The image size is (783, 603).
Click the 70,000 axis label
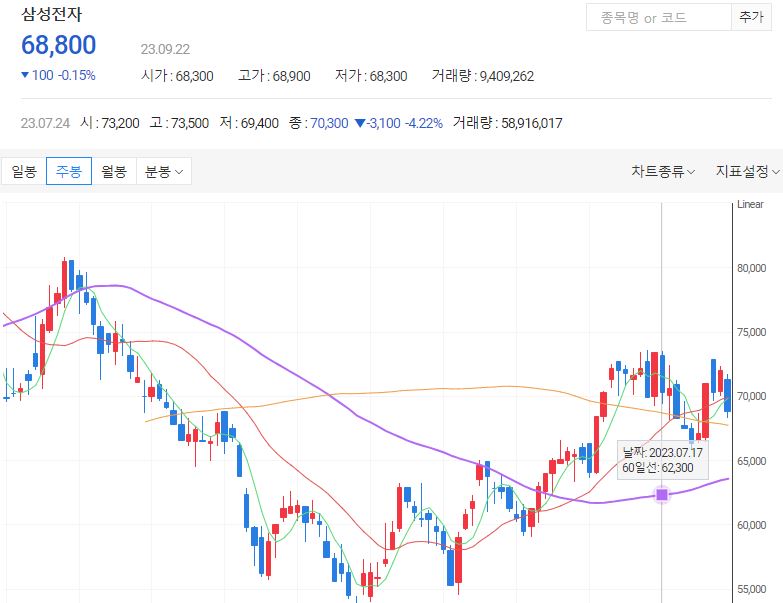[x=752, y=396]
